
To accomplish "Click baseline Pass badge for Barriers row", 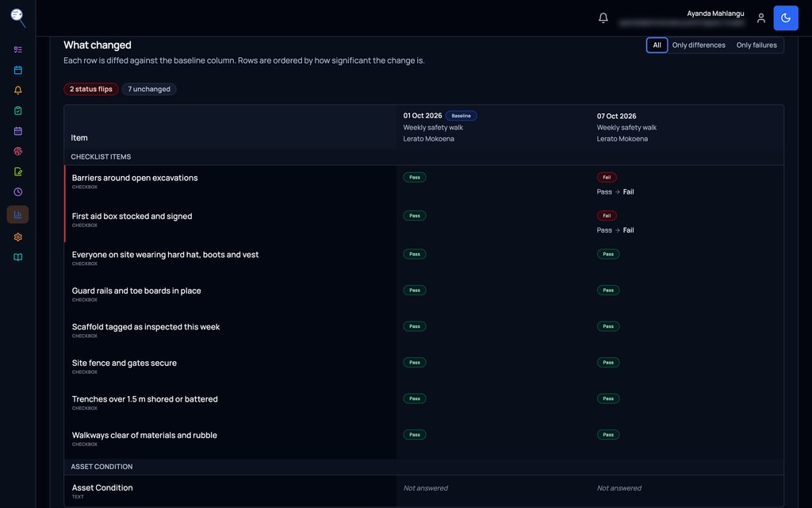I will point(414,177).
